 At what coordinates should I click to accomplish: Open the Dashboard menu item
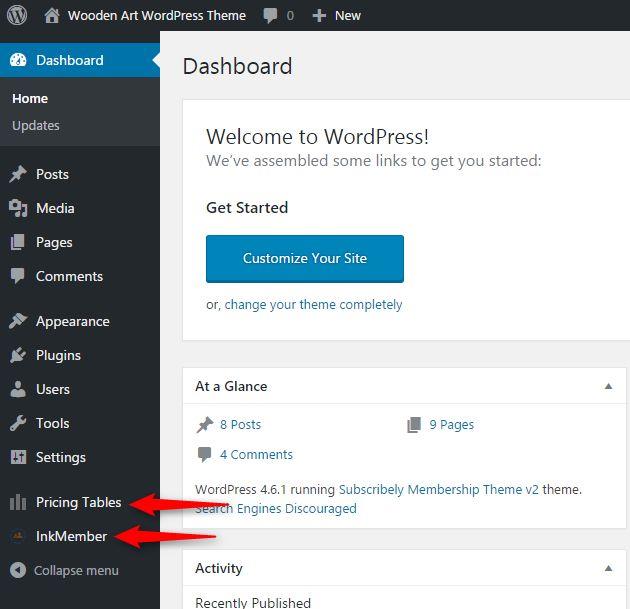(80, 60)
